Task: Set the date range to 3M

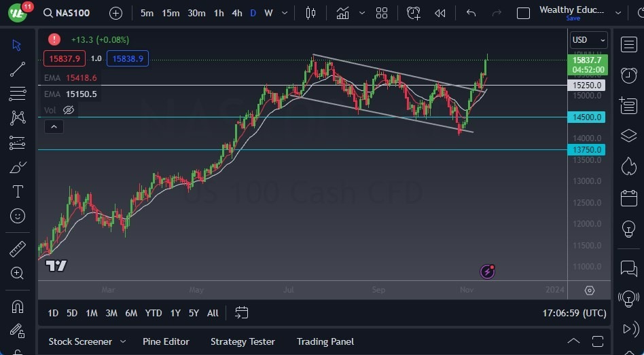Action: click(111, 313)
